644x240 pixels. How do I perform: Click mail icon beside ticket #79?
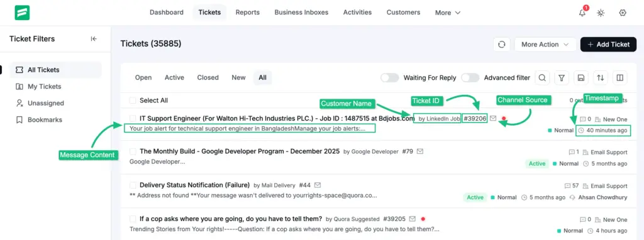(420, 151)
